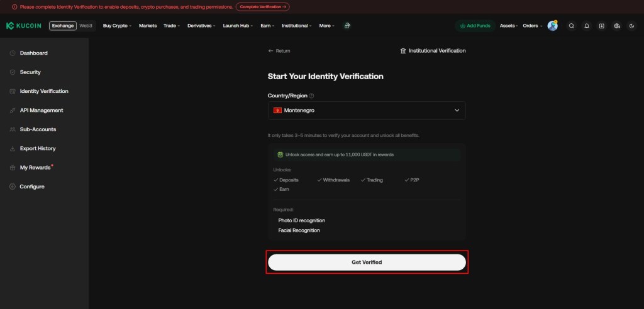Open Institutional Verification link
The image size is (644, 309).
433,51
